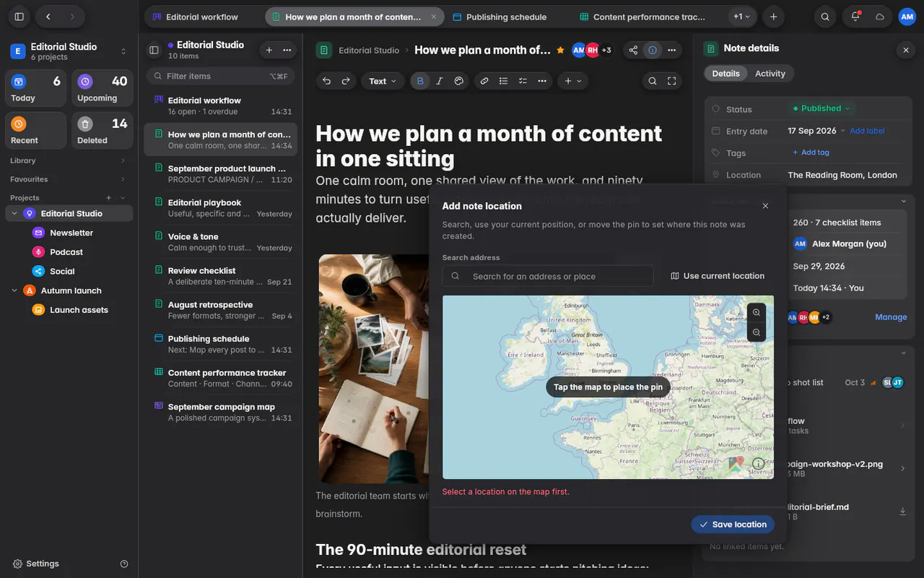Collapse the Autumn launch project
Screen dimensions: 924x578
click(14, 290)
